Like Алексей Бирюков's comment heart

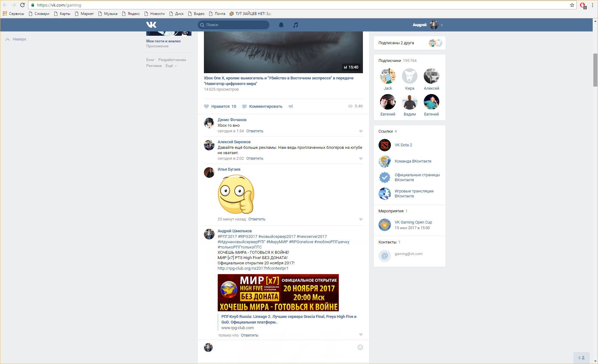point(361,159)
